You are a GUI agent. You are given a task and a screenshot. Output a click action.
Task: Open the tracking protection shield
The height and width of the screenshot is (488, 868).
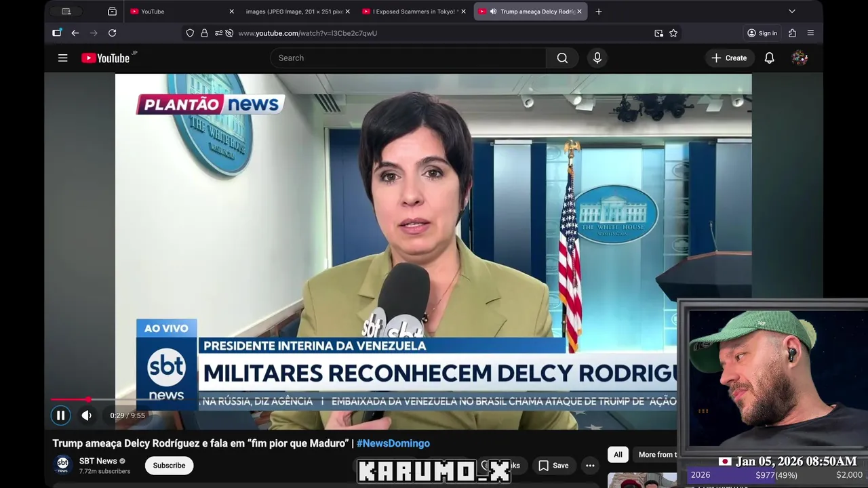pos(190,33)
